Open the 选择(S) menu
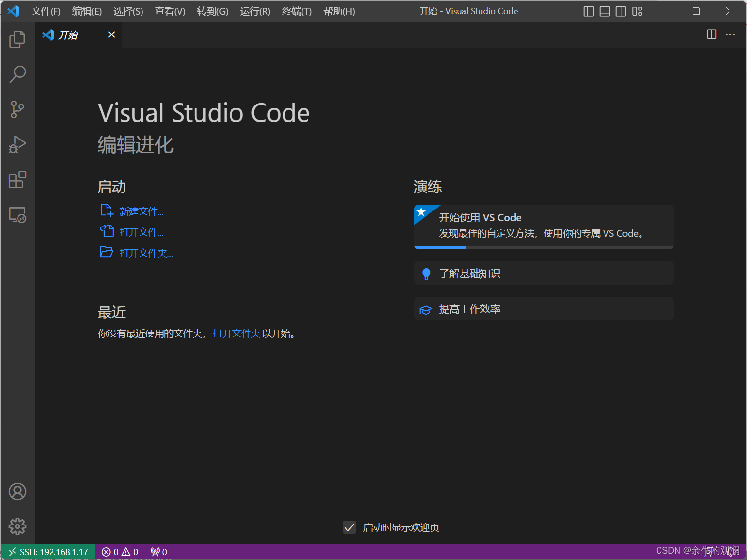 (128, 11)
